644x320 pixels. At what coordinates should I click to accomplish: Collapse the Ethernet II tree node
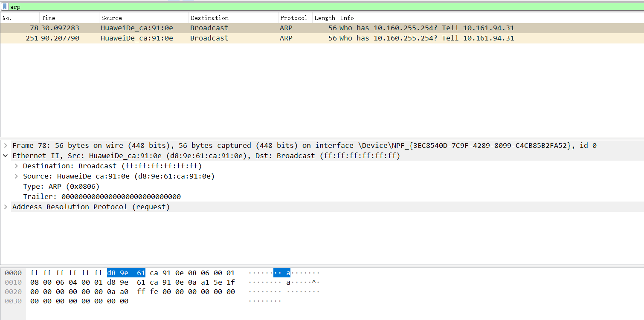[x=6, y=156]
